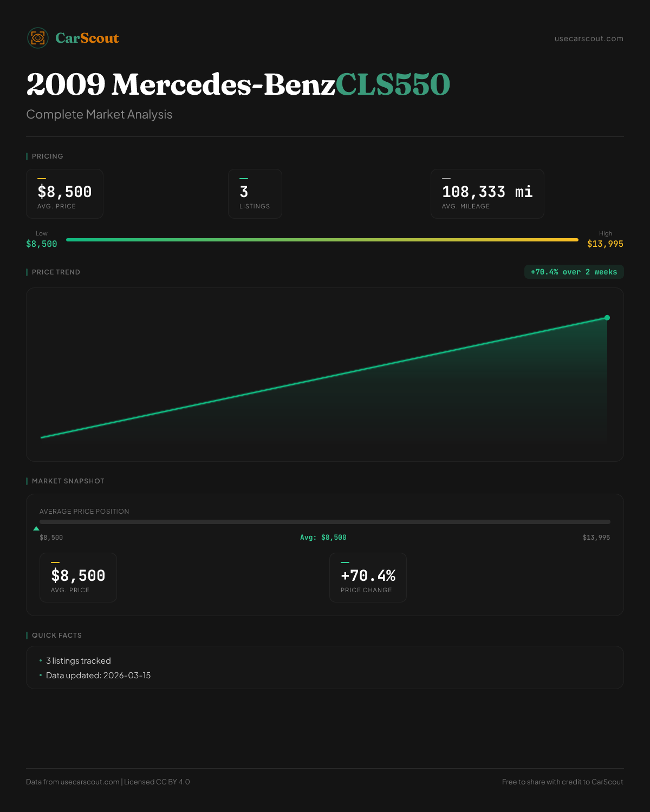Click the +70.4% over 2 weeks badge
The width and height of the screenshot is (650, 812).
pyautogui.click(x=574, y=272)
